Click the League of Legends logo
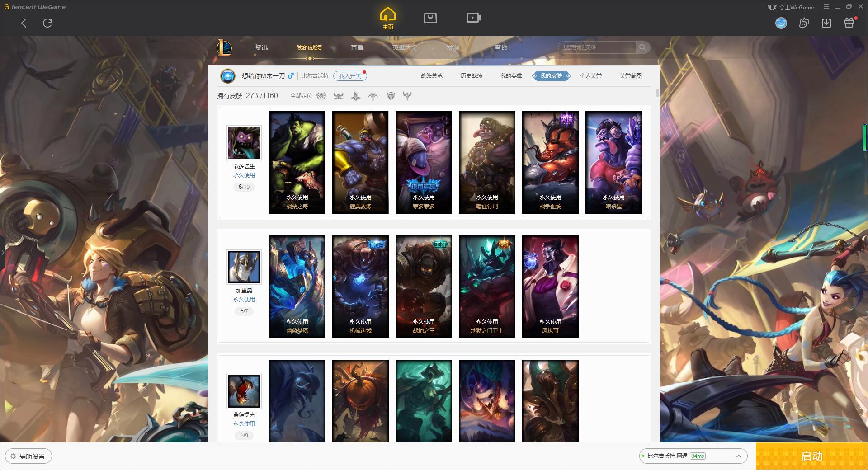Image resolution: width=868 pixels, height=470 pixels. click(224, 47)
